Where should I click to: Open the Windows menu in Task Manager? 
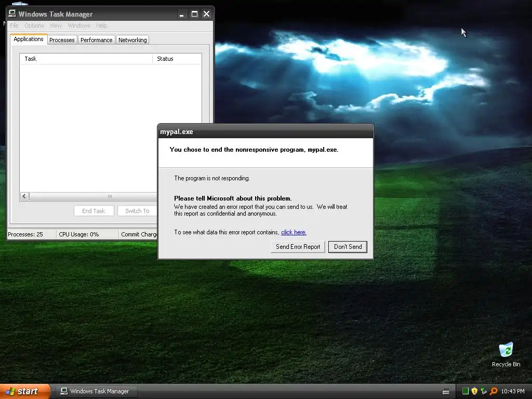point(79,25)
